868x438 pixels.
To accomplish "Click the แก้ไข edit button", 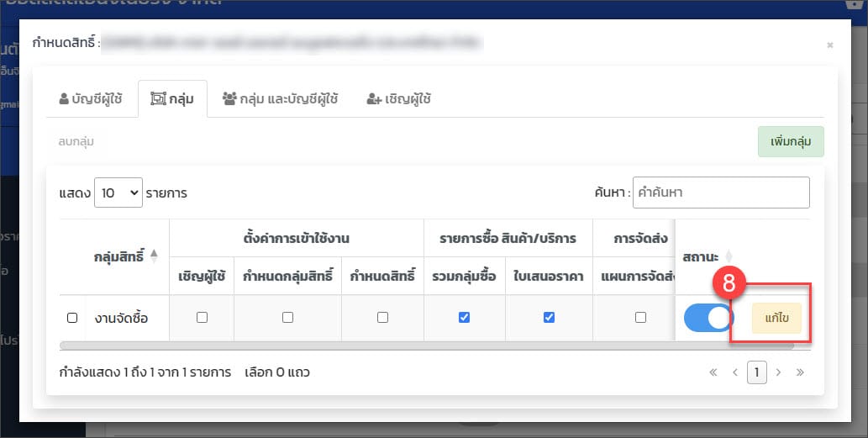I will click(x=776, y=319).
